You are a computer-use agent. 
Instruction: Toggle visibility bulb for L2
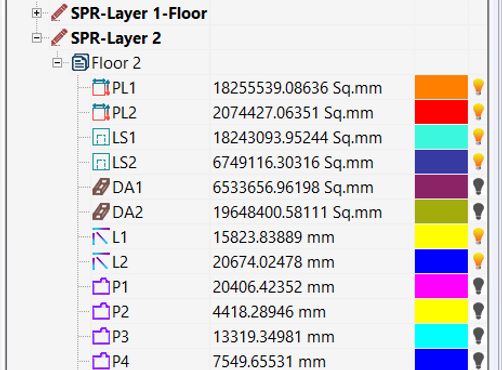(478, 261)
